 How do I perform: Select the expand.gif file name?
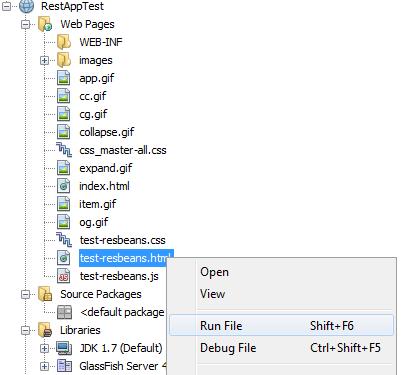coord(106,168)
